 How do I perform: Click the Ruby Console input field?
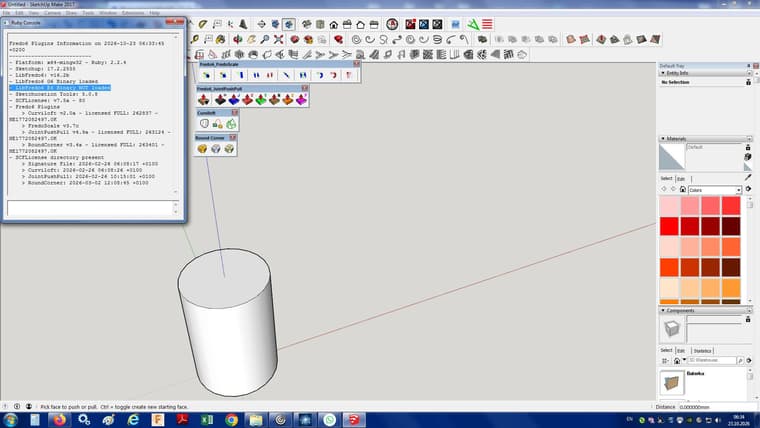point(90,208)
